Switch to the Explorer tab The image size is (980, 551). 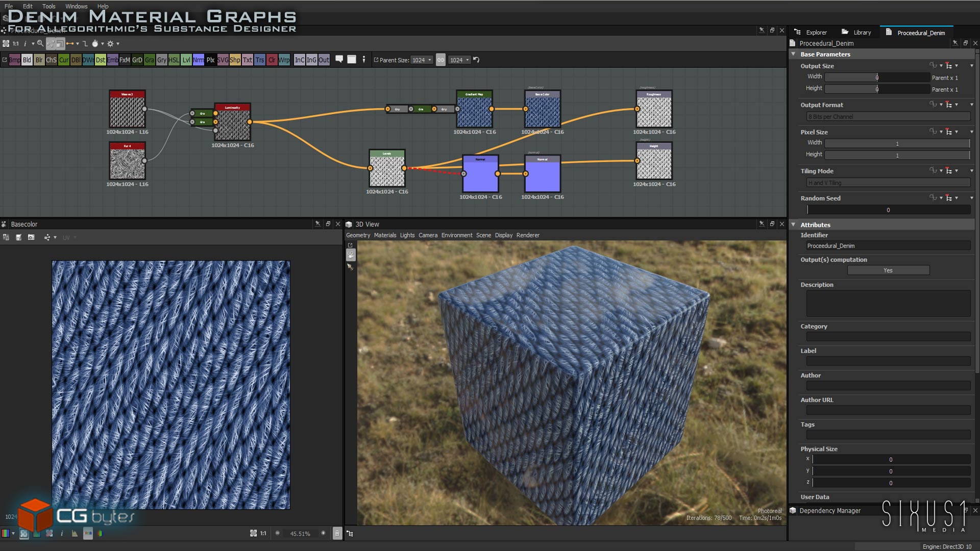click(811, 32)
